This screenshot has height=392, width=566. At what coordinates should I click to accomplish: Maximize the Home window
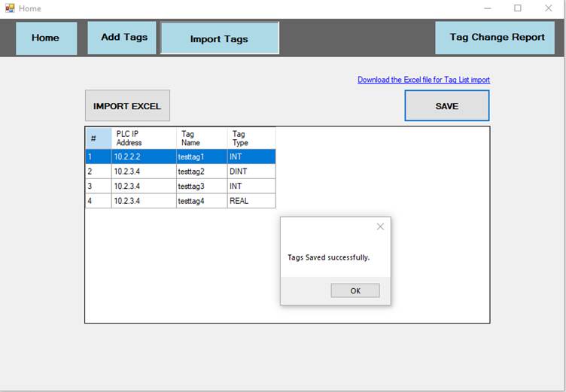coord(518,8)
